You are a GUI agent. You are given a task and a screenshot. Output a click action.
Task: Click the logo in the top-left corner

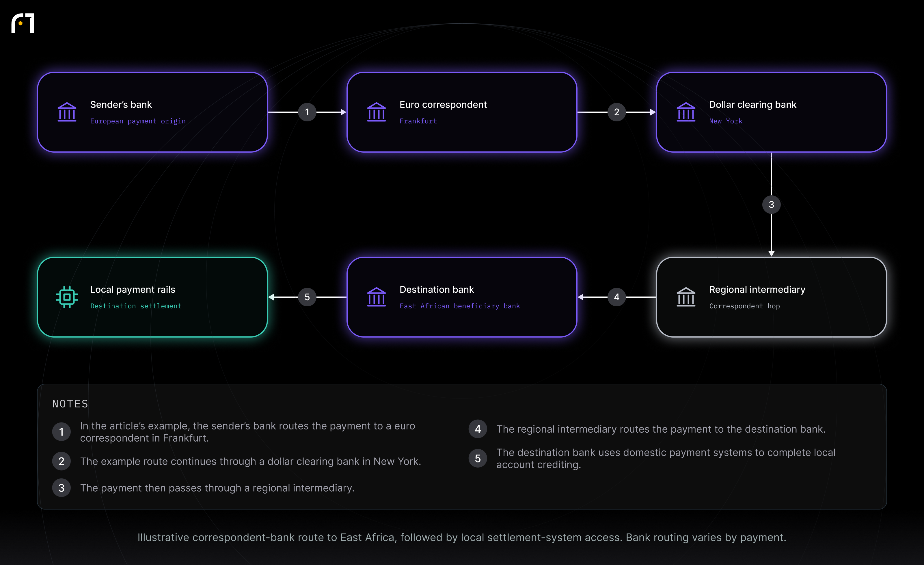pos(23,23)
